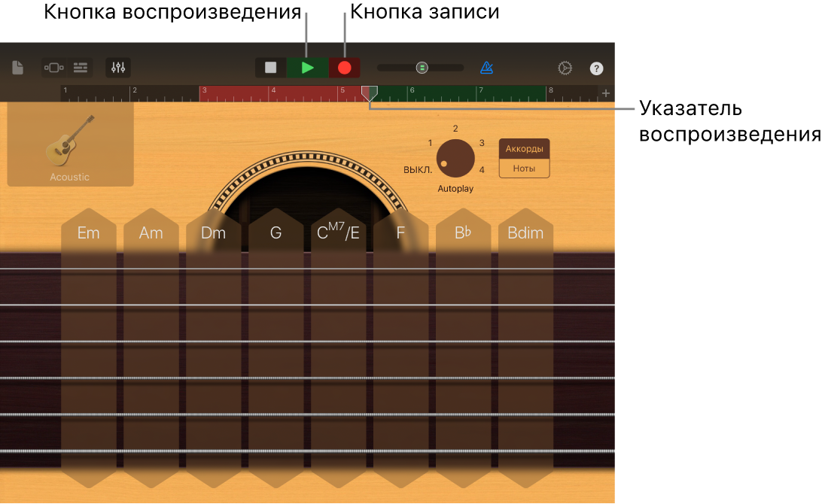Set Autoplay to ВЫКЛ.
This screenshot has width=825, height=504.
coord(418,170)
